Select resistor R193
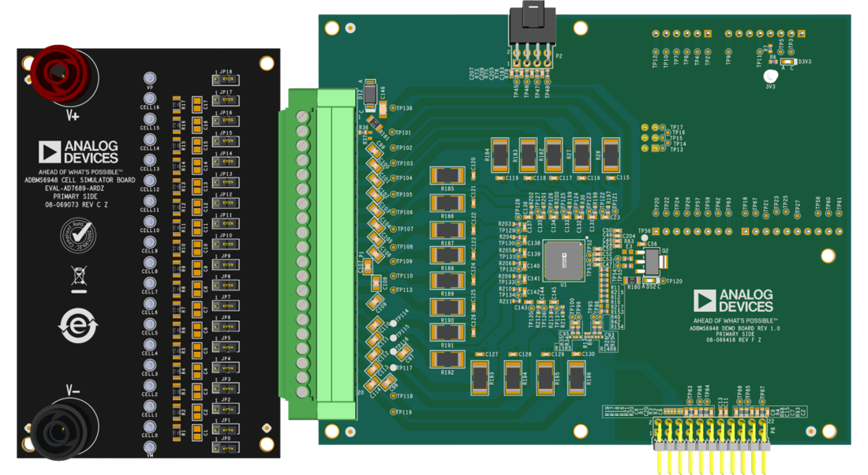 [480, 378]
